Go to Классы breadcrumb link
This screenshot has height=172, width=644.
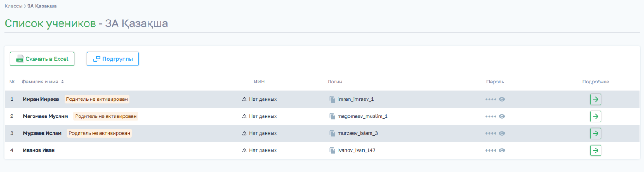point(13,6)
